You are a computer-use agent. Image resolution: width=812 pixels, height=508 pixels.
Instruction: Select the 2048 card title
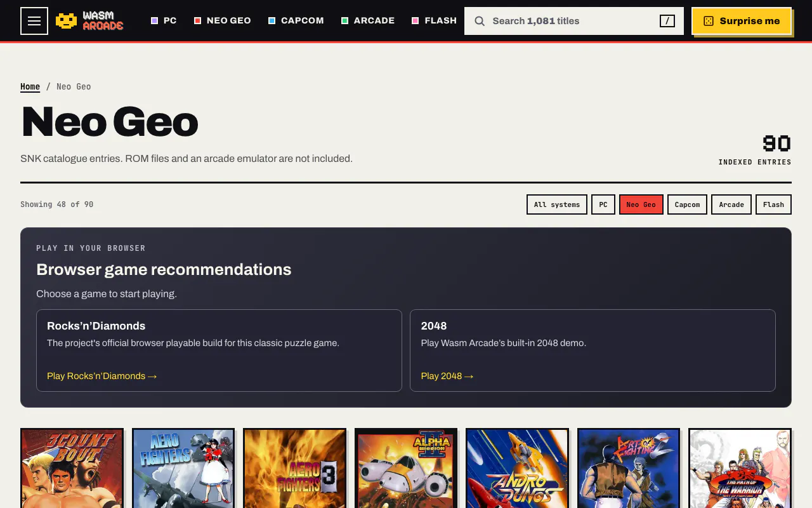pos(434,326)
